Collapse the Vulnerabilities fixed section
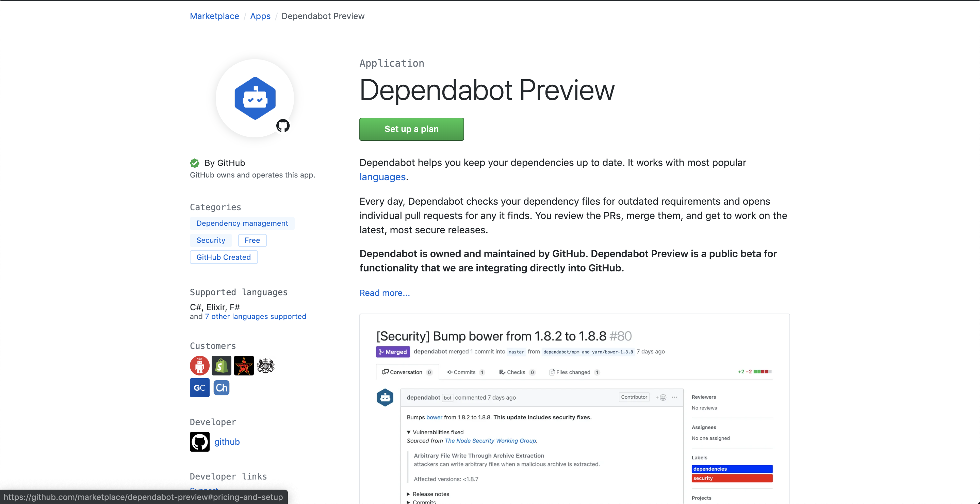The width and height of the screenshot is (980, 504). click(409, 432)
